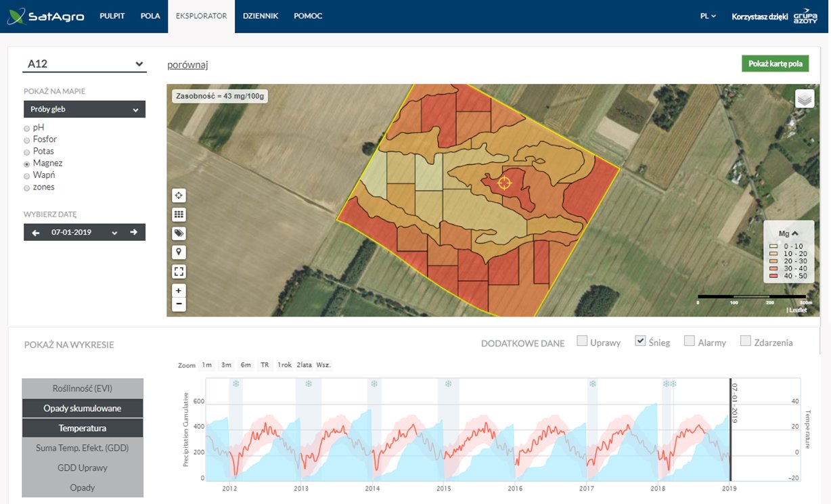Click the Pokaż kartę pola button
This screenshot has height=504, width=831.
[775, 64]
